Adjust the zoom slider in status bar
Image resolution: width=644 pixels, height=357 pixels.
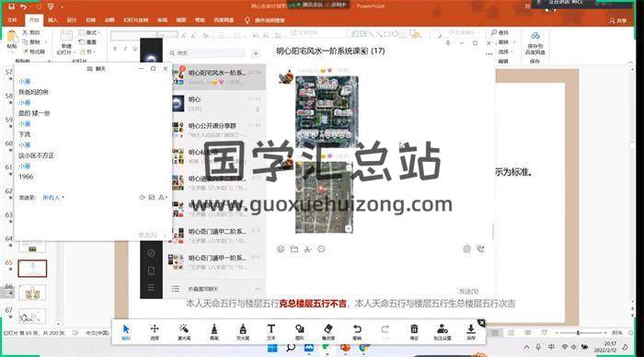pos(579,332)
